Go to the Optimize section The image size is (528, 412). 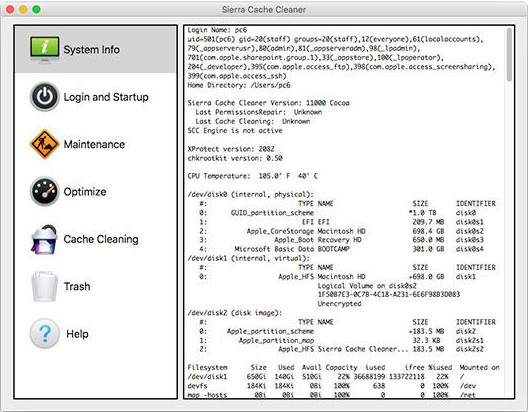pos(85,192)
